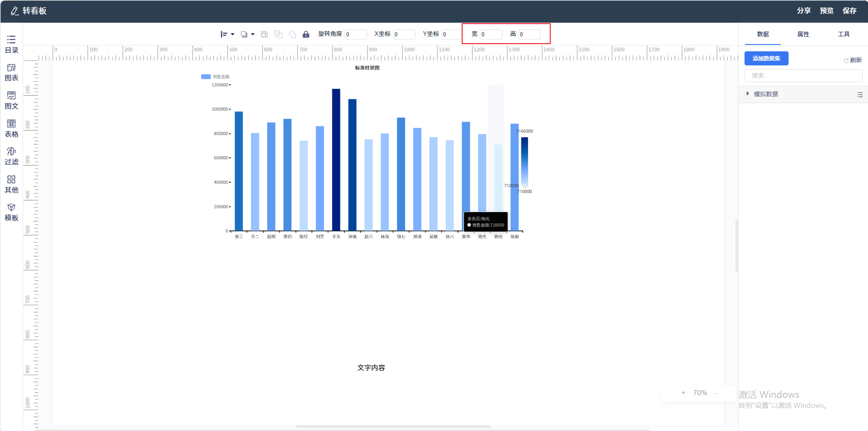Click the 搜索 dataset search field
This screenshot has width=868, height=431.
[x=803, y=75]
